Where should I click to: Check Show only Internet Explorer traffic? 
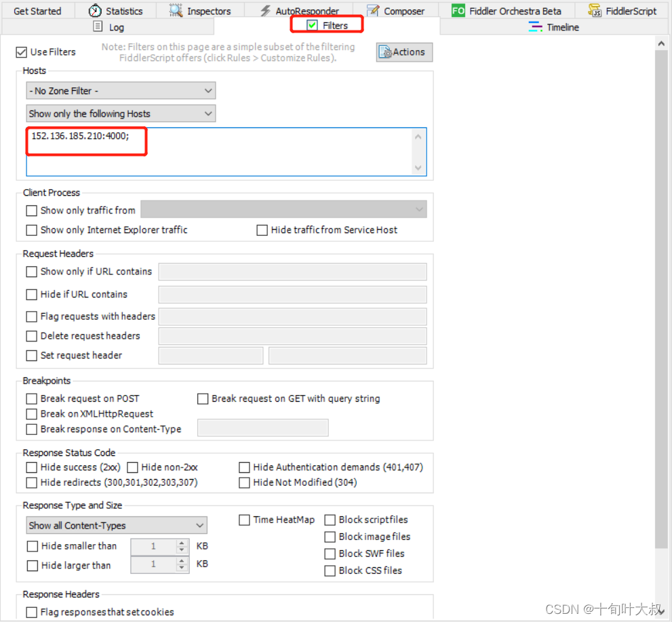32,230
